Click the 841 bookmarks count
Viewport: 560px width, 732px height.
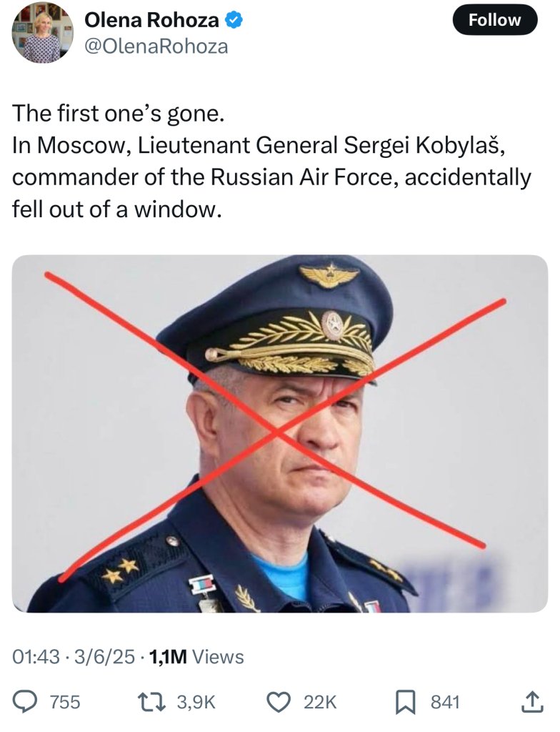445,702
